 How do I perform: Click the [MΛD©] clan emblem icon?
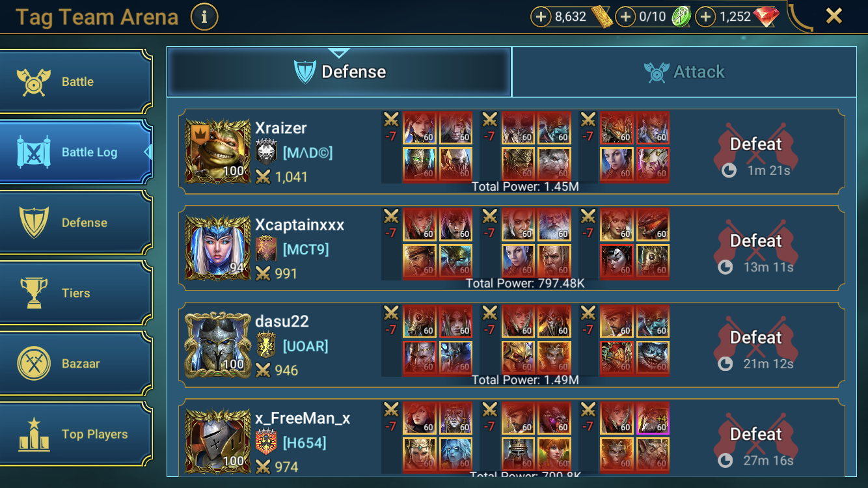point(266,152)
